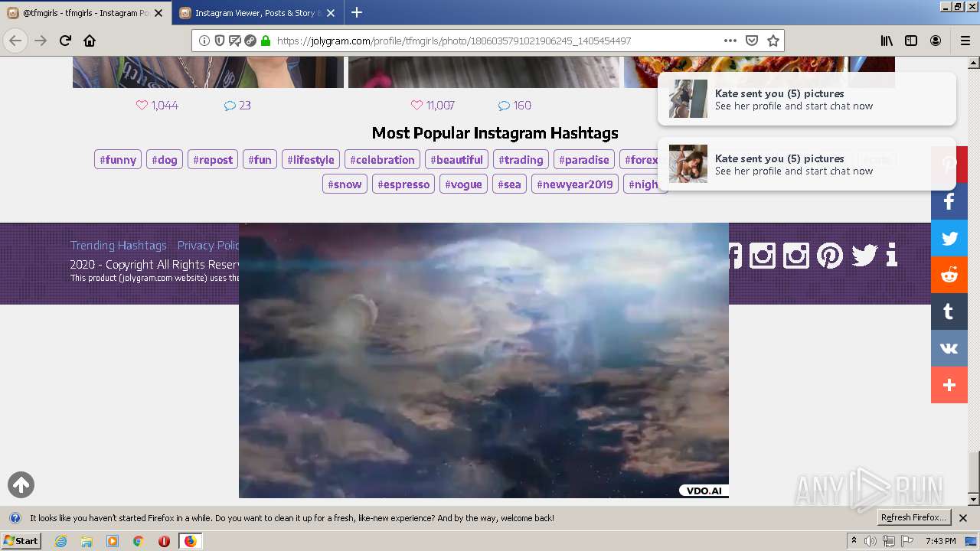Click the green padlock connection icon
The width and height of the screenshot is (980, 551).
[x=266, y=41]
